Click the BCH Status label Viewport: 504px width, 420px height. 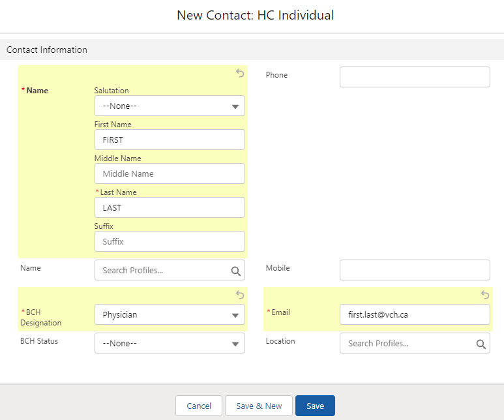point(39,341)
